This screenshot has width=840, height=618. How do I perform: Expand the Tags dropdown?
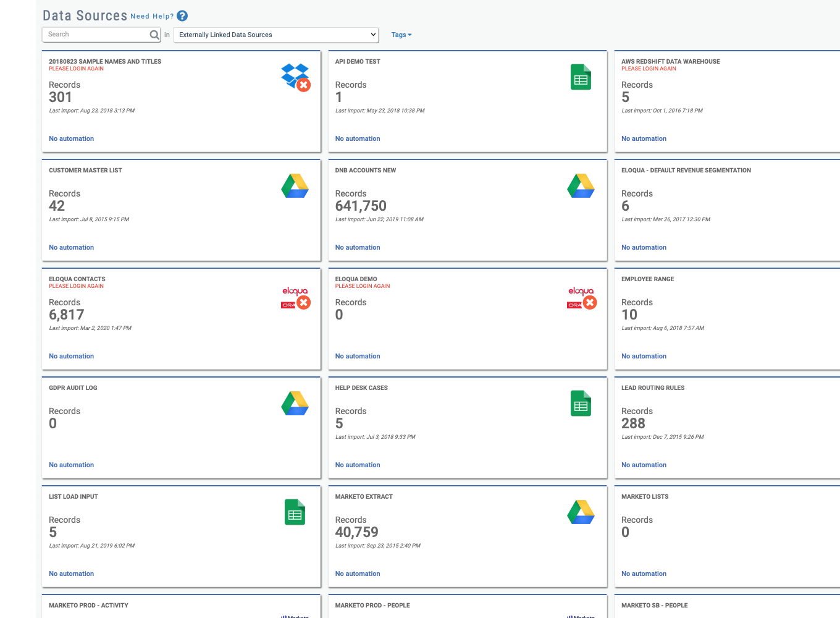(401, 35)
